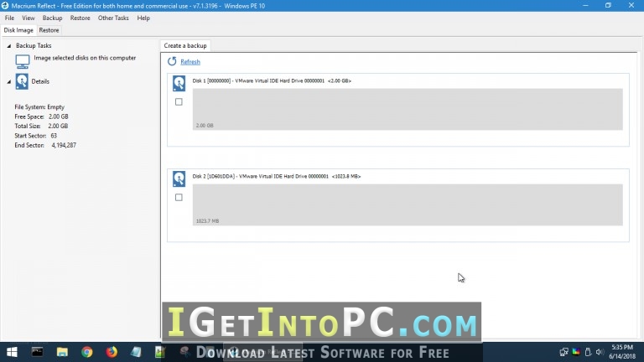
Task: Open the Windows Start menu
Action: 12,352
